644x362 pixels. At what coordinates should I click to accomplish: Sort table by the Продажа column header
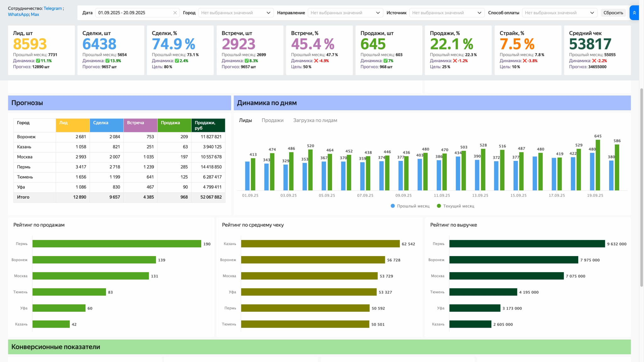[175, 125]
